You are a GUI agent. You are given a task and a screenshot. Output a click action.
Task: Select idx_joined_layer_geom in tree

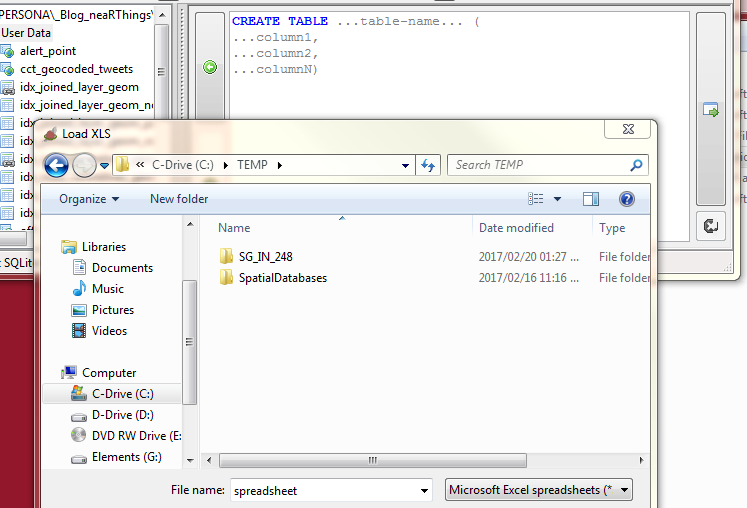click(79, 87)
